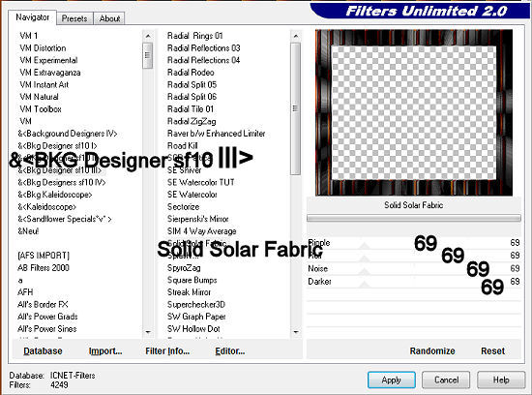Click the filter preview image
Viewport: 532px width, 395px height.
[414, 112]
